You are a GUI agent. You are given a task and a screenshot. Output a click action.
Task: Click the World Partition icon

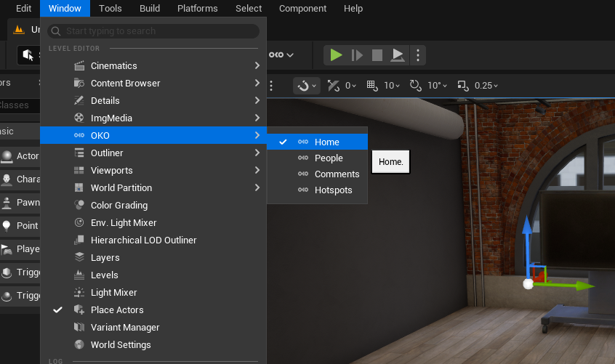79,187
